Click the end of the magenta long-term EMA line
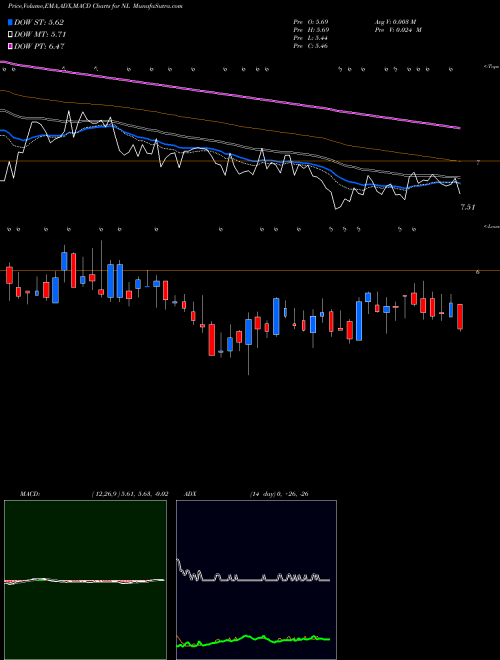Screen dimensions: 500x660 (x=460, y=128)
